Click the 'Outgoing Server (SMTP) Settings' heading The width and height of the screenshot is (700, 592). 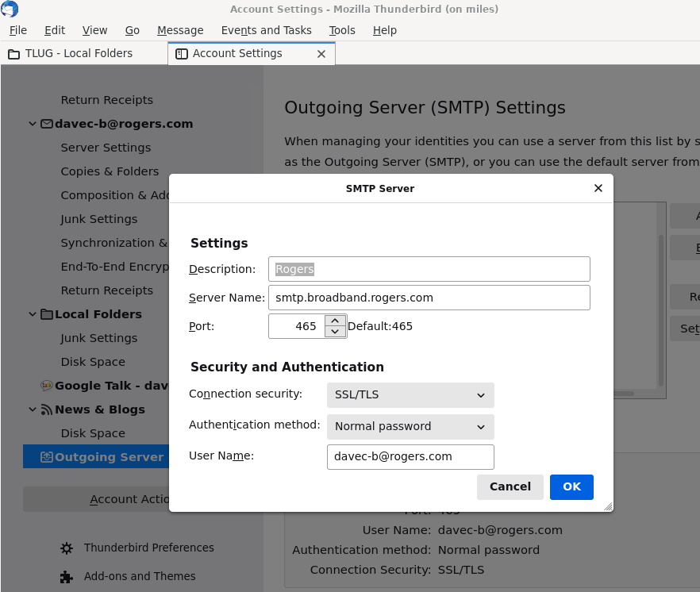425,108
